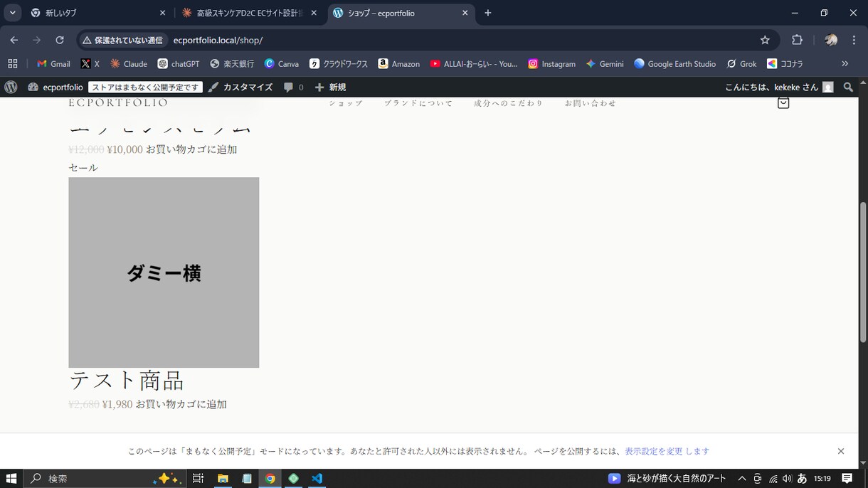Open the Gmail bookmark

(53, 63)
